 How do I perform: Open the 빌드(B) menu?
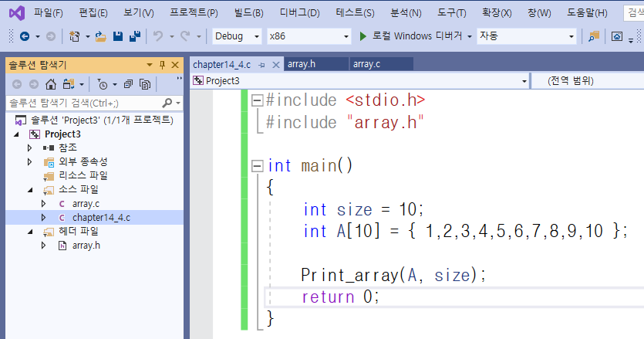[x=248, y=13]
